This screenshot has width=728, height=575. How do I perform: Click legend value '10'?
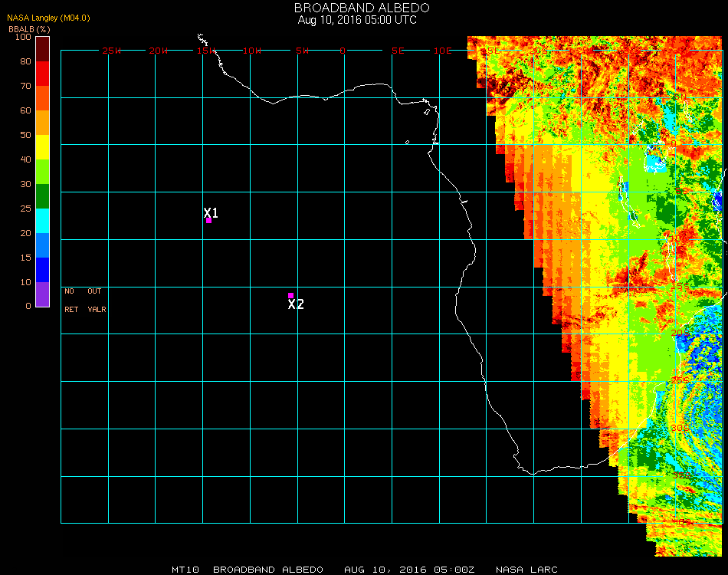pyautogui.click(x=25, y=282)
